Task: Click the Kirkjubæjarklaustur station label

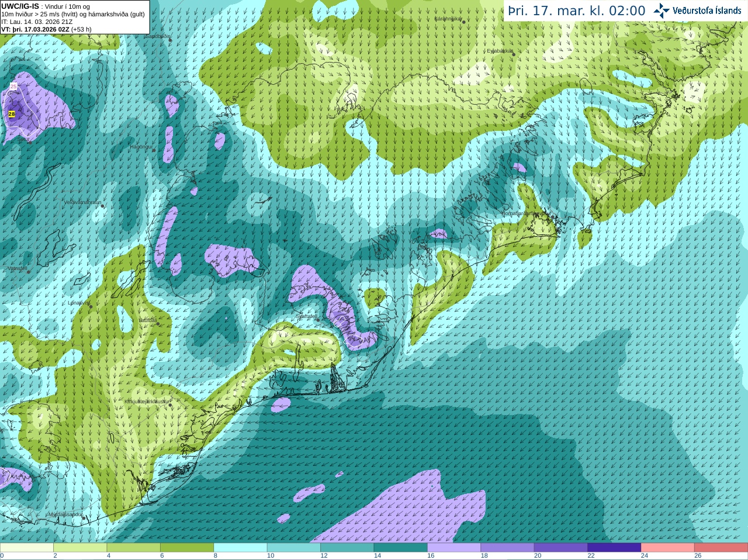Action: point(147,402)
